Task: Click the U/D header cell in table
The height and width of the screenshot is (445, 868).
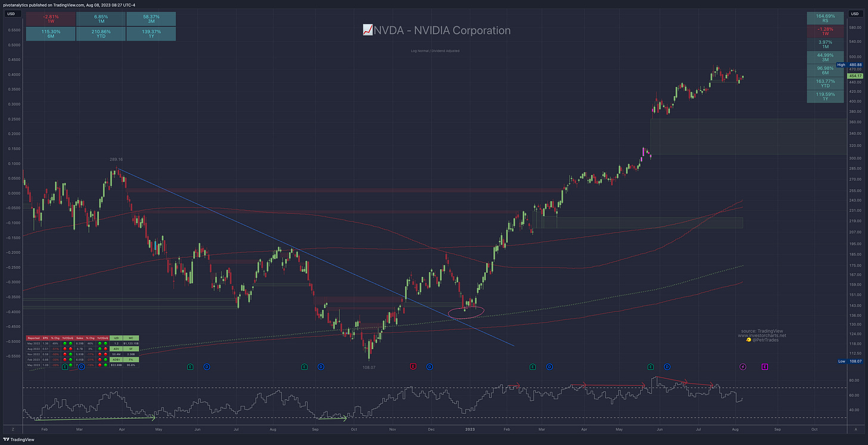Action: (116, 338)
